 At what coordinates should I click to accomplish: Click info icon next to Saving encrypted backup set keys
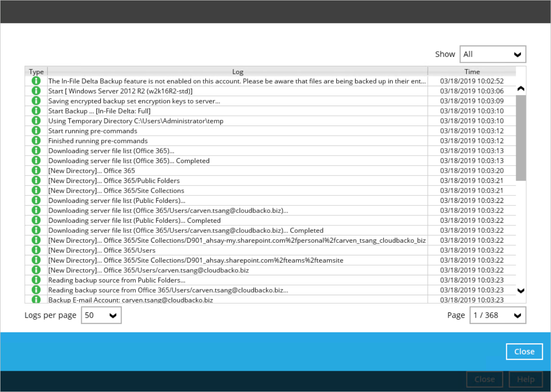coord(36,101)
